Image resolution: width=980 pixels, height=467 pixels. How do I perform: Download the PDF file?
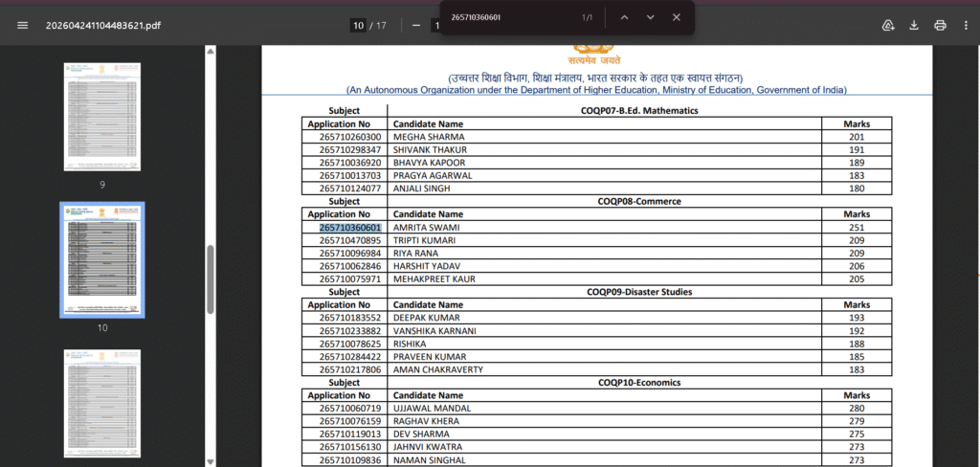pos(914,25)
